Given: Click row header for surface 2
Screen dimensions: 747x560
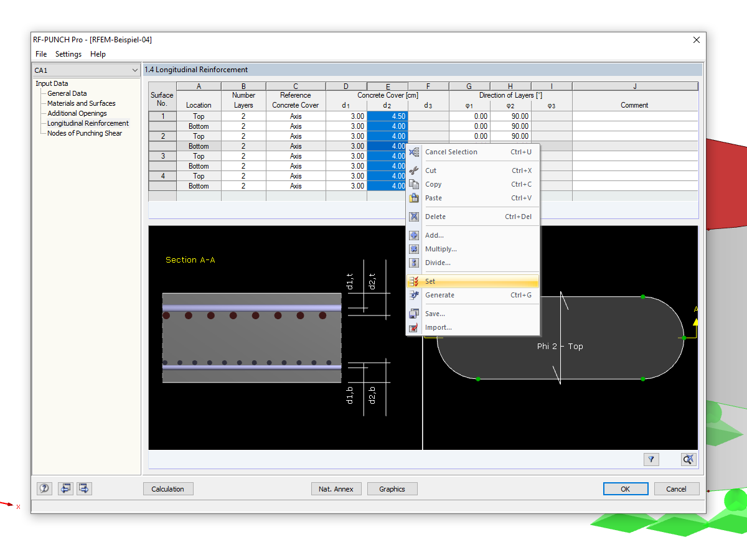Looking at the screenshot, I should 162,136.
